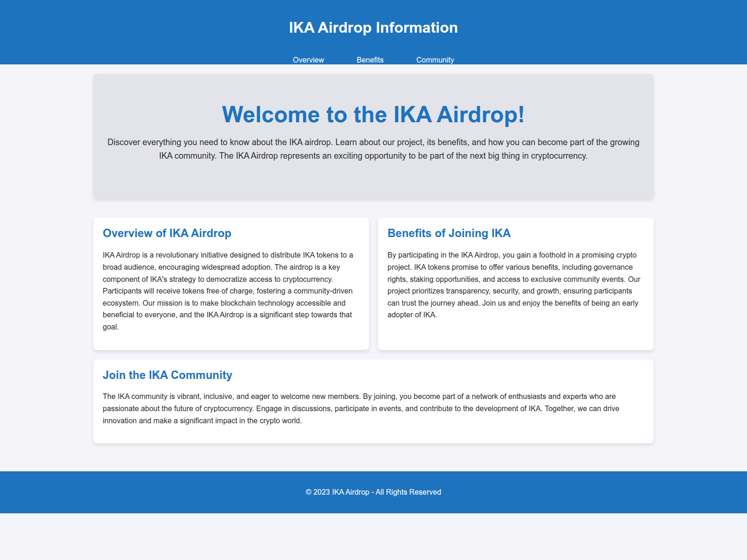This screenshot has width=747, height=560.
Task: Click the Benefits of Joining IKA card body
Action: pos(514,285)
